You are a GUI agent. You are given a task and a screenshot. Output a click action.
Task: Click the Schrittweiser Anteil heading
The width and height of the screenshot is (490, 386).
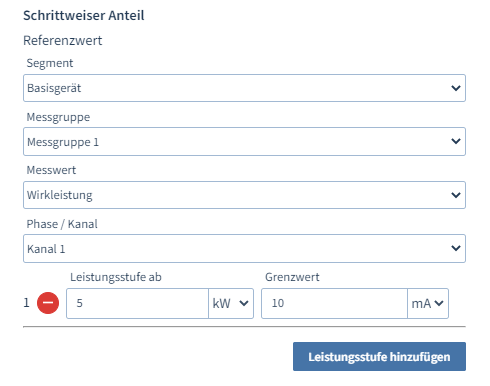click(84, 15)
